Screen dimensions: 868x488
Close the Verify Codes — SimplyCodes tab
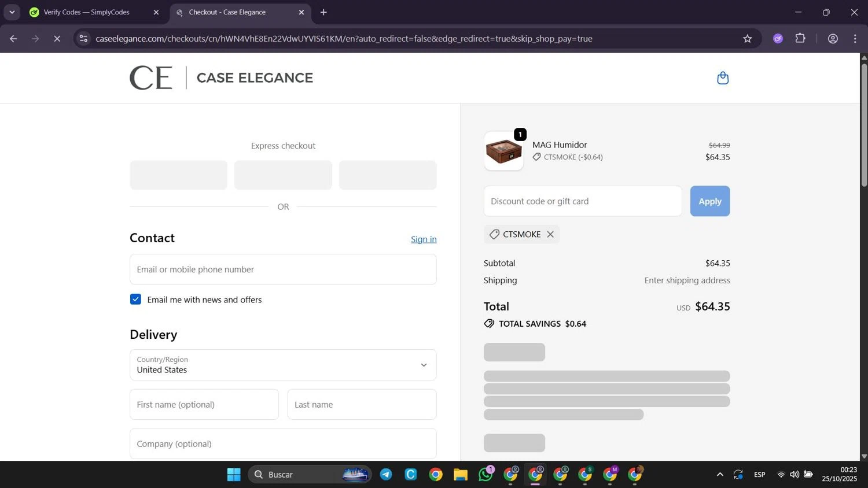click(x=156, y=12)
